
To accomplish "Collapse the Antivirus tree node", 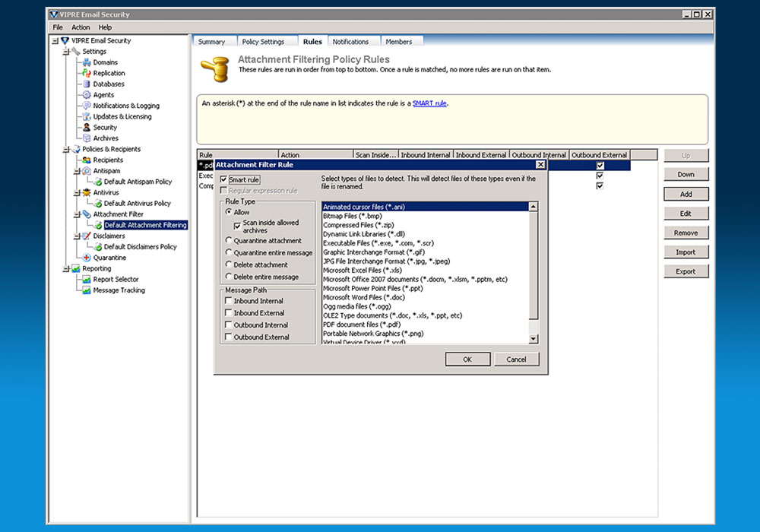I will [x=77, y=193].
